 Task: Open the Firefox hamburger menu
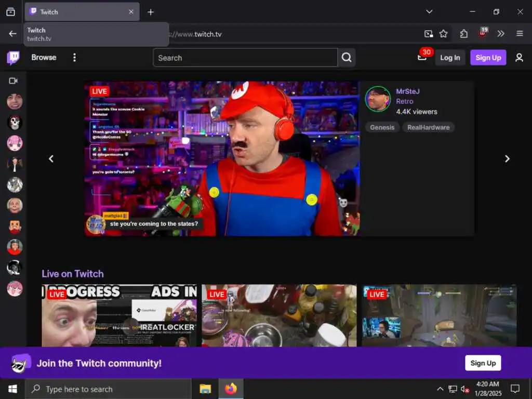pos(520,34)
